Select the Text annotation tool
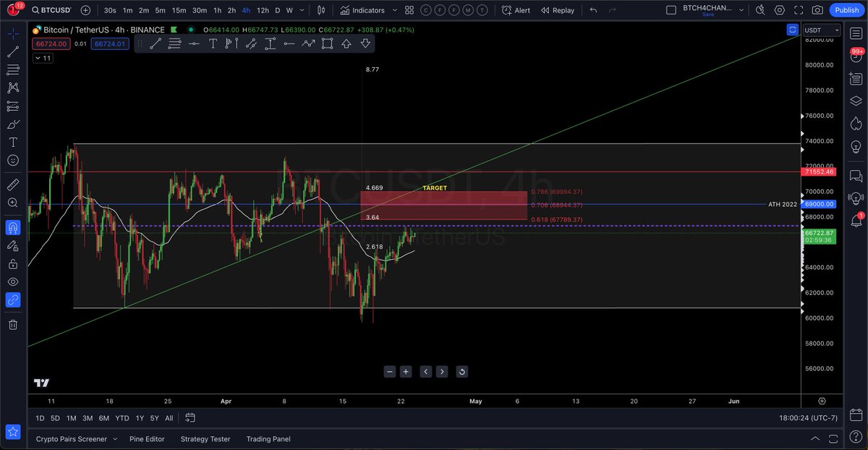Viewport: 868px width, 450px height. pos(12,143)
